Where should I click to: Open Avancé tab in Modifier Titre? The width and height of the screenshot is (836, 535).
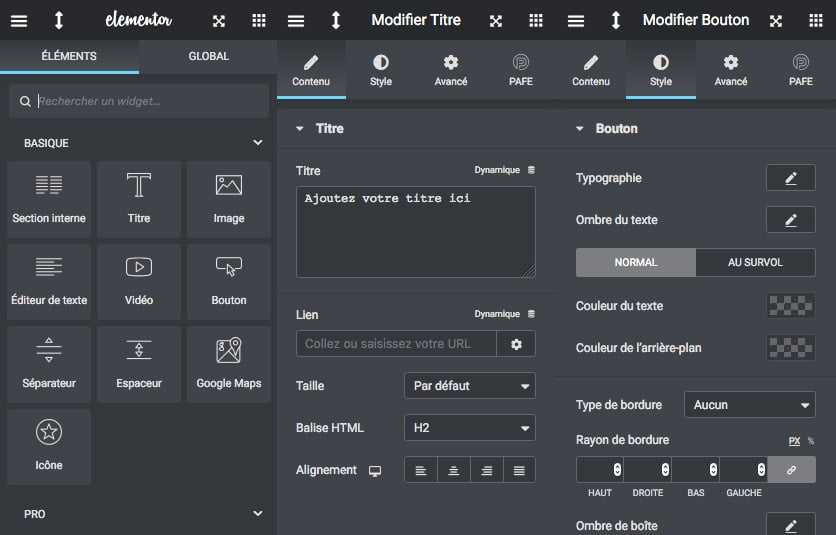coord(451,70)
